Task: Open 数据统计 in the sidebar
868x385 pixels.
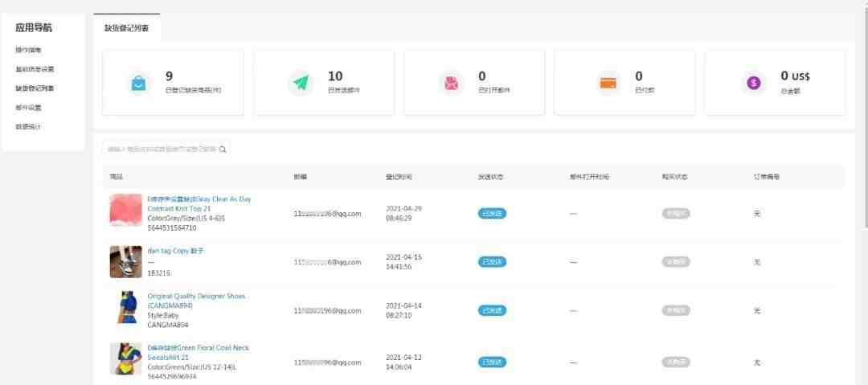Action: coord(28,127)
